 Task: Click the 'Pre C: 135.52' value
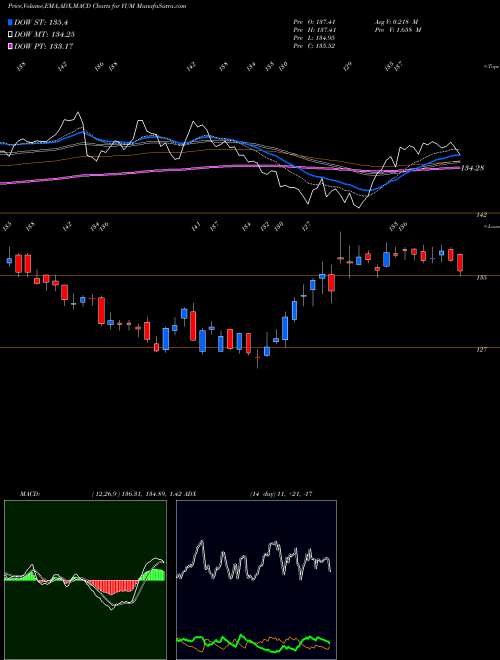pyautogui.click(x=314, y=45)
